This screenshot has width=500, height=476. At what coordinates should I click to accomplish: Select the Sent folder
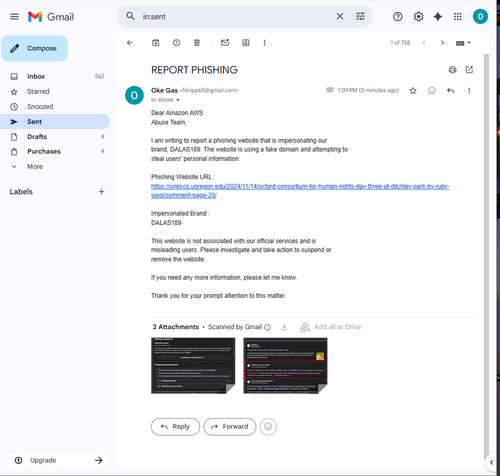click(55, 121)
